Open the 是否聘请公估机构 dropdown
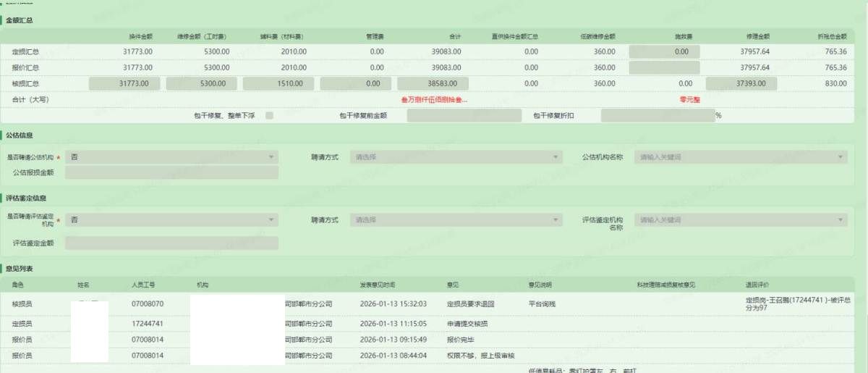Viewport: 868px width, 373px height. coord(171,156)
